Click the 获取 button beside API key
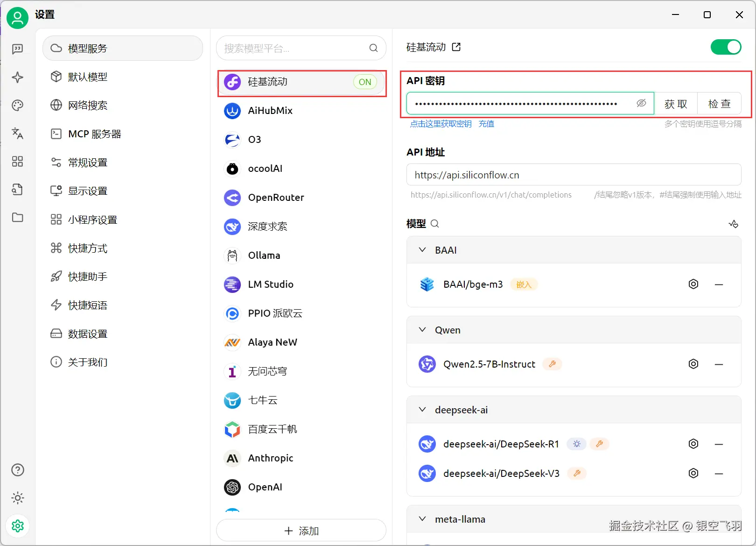The width and height of the screenshot is (756, 546). click(x=676, y=104)
